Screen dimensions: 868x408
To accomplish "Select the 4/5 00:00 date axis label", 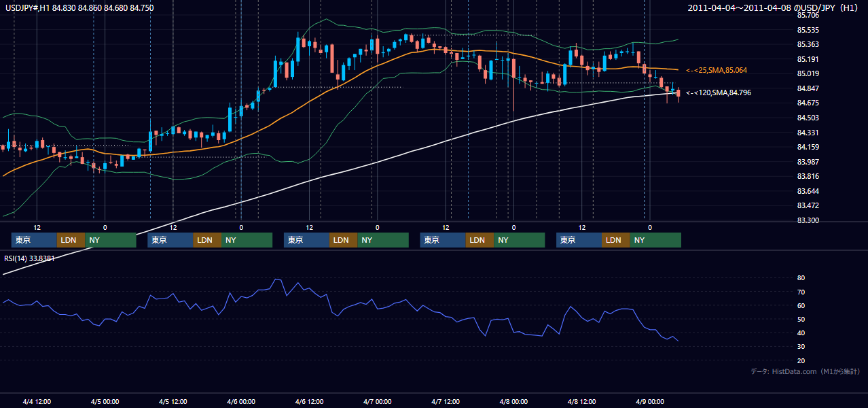I will (x=105, y=402).
